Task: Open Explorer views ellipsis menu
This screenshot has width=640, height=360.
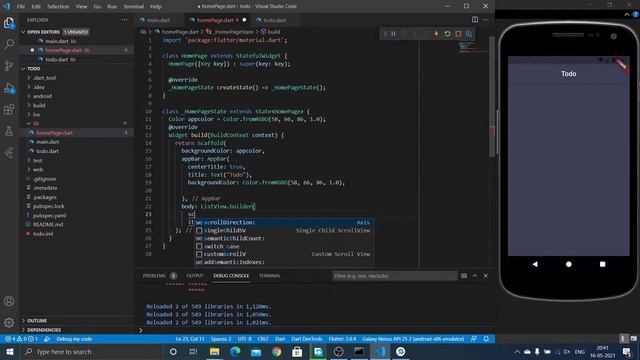Action: (x=124, y=20)
